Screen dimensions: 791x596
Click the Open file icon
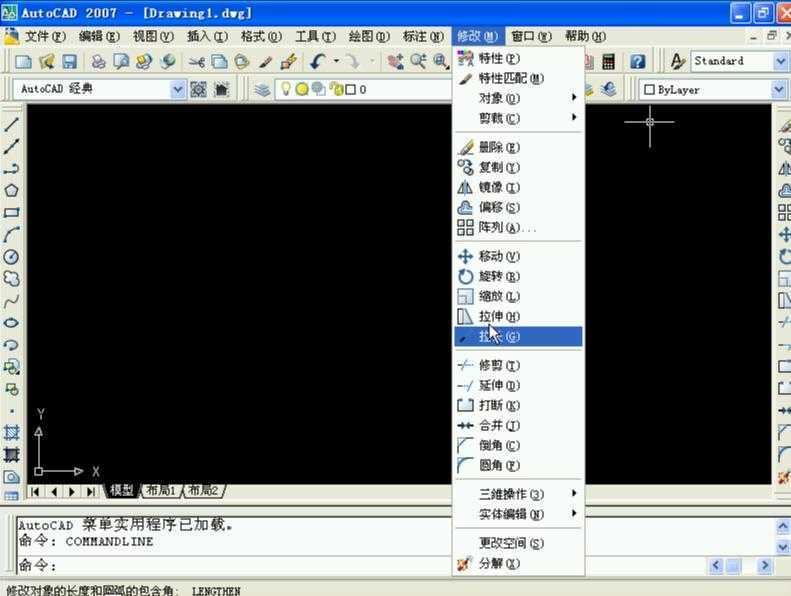46,62
